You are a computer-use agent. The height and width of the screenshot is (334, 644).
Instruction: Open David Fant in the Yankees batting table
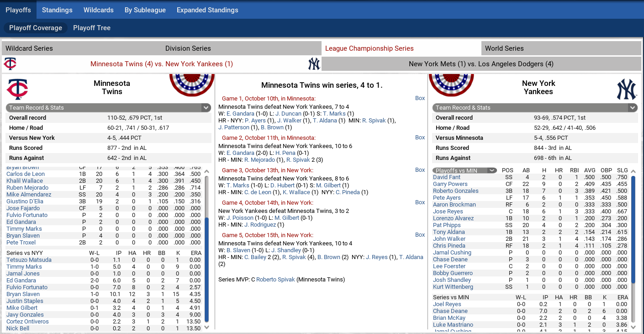click(447, 177)
